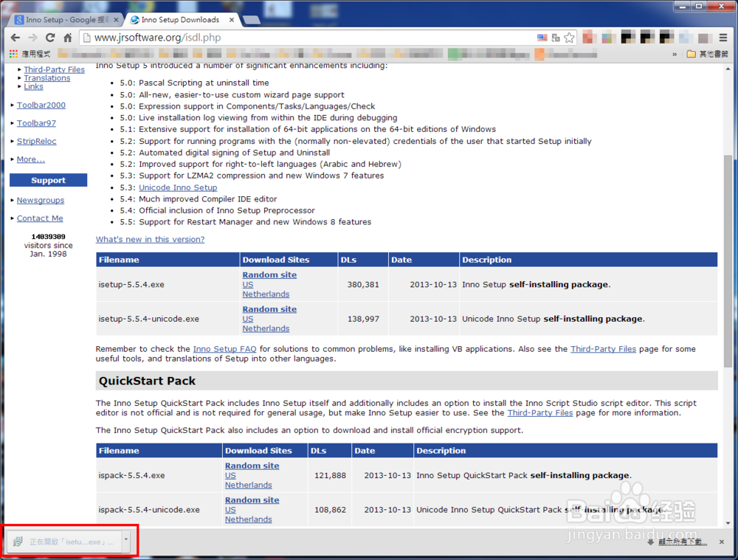Image resolution: width=738 pixels, height=560 pixels.
Task: Click the page scrollbar thumb
Action: tap(728, 261)
